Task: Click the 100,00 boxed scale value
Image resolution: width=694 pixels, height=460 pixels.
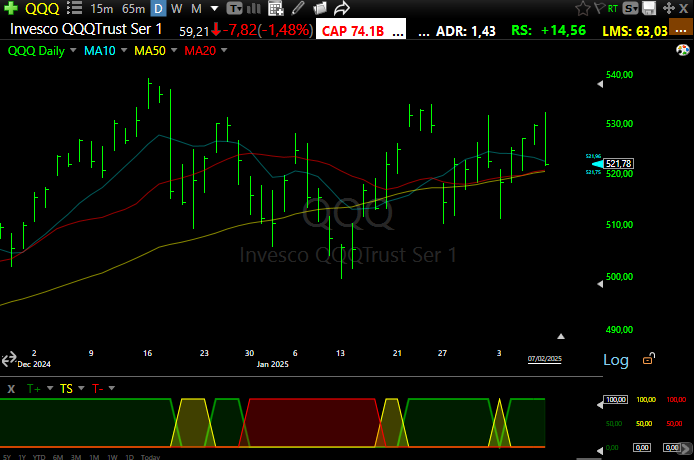Action: tap(616, 399)
